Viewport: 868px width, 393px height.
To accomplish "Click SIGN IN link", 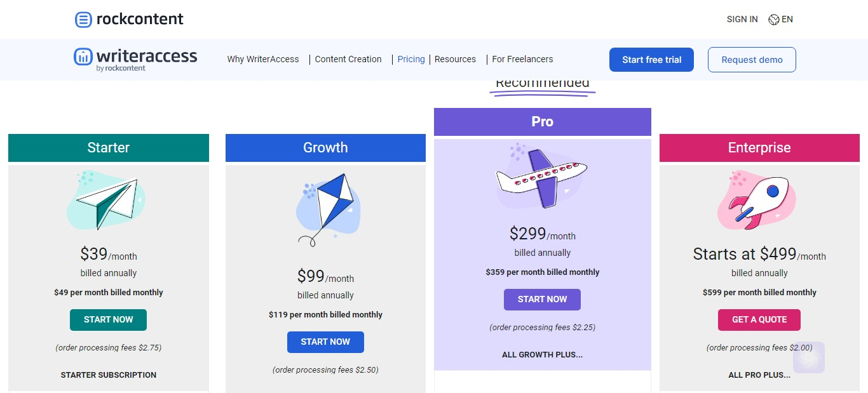I will (x=742, y=20).
